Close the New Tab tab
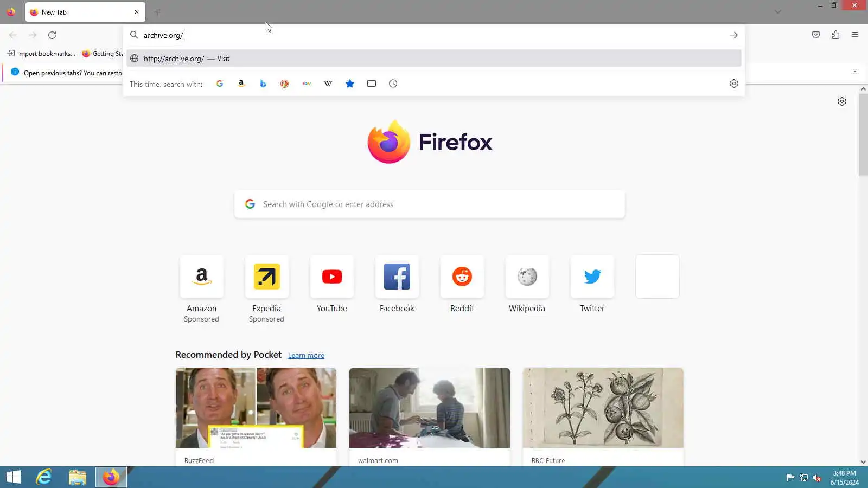 tap(137, 12)
